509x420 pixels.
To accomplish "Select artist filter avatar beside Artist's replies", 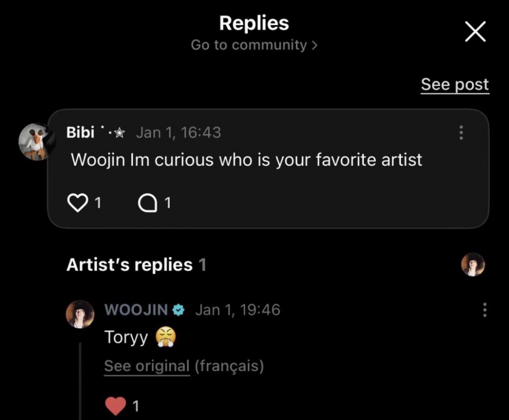I will (472, 265).
